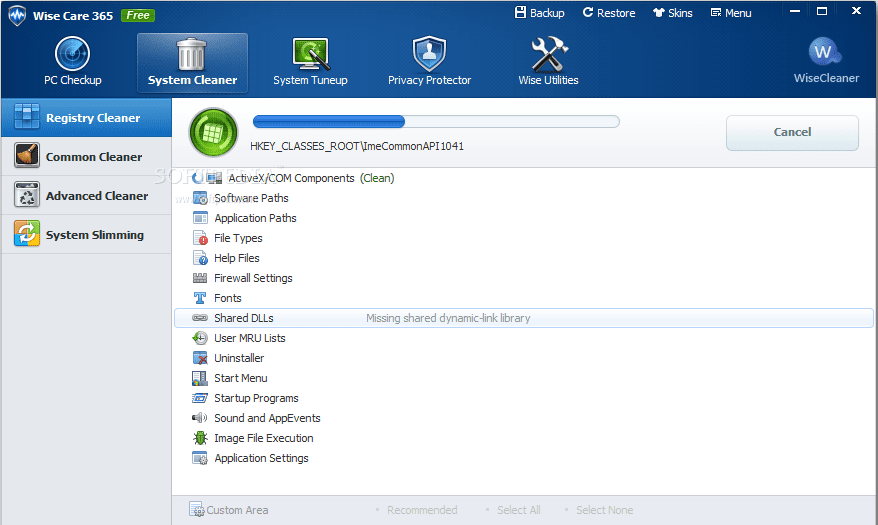Click the Software Paths icon
Image resolution: width=878 pixels, height=525 pixels.
pyautogui.click(x=200, y=198)
